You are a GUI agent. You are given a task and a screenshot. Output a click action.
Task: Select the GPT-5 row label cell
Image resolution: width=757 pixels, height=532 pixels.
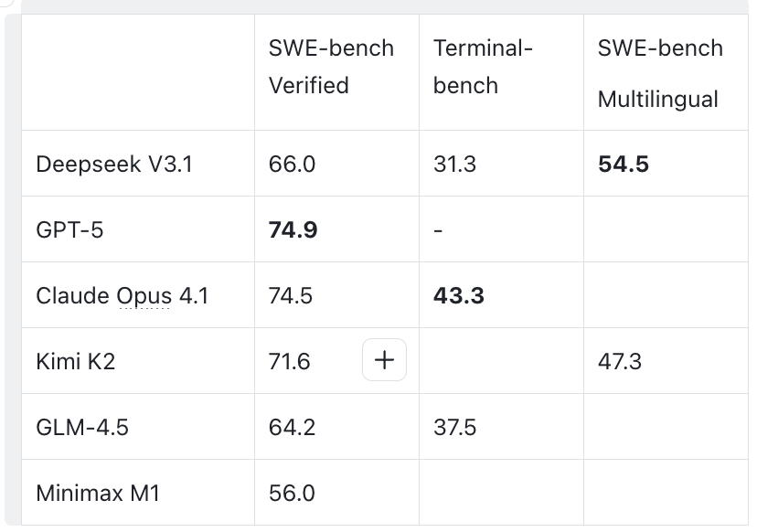[69, 230]
